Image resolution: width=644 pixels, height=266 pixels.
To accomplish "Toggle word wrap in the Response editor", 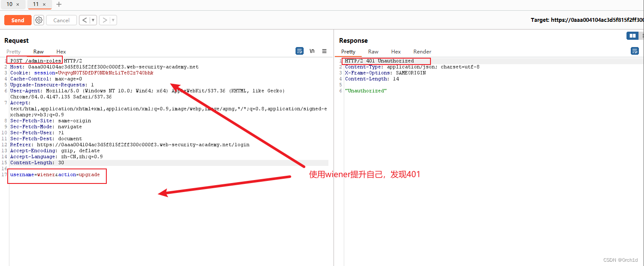I will [635, 50].
